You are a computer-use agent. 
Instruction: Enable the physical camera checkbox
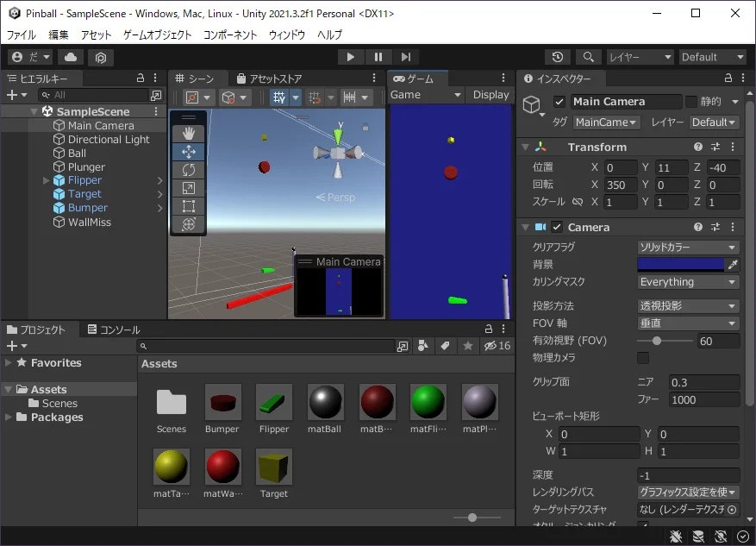(643, 358)
